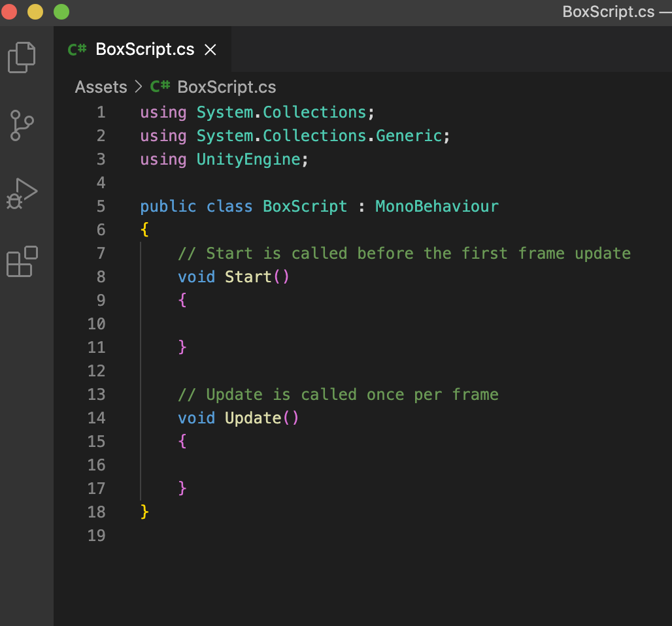Click the yellow opening brace on line 6
This screenshot has width=672, height=626.
coord(145,229)
